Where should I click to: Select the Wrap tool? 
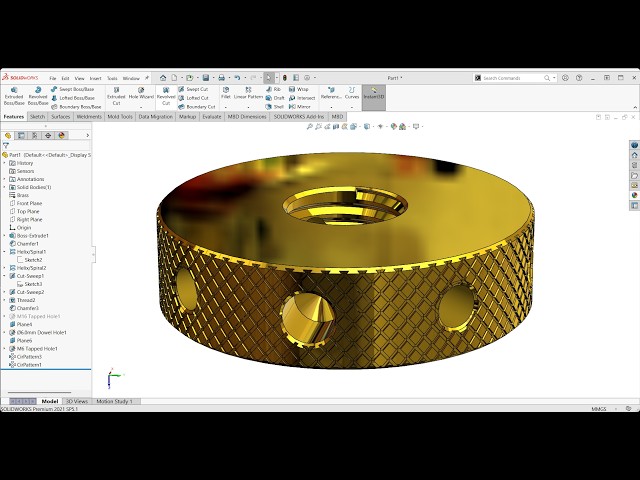tap(299, 89)
